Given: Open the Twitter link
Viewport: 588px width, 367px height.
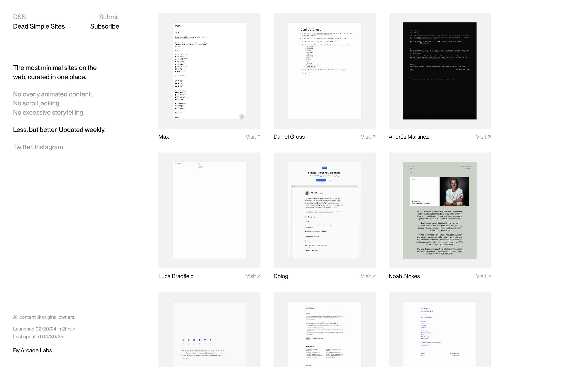Looking at the screenshot, I should click(23, 147).
